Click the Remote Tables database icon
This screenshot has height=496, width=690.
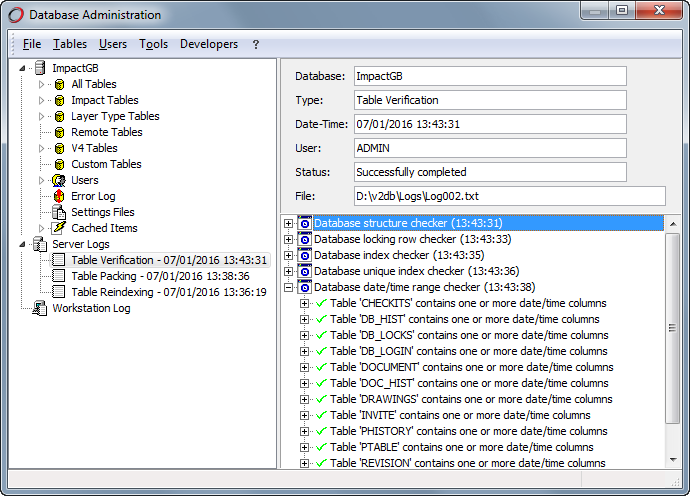click(59, 132)
